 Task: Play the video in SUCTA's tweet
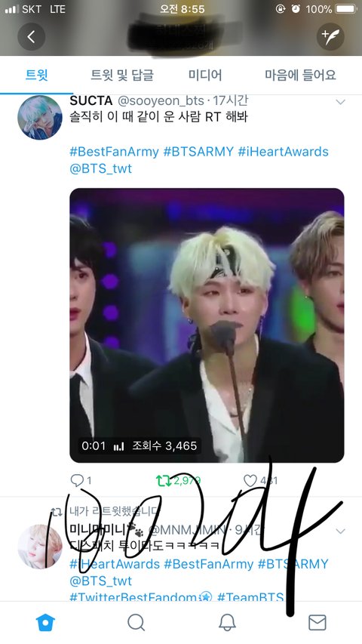tap(207, 325)
